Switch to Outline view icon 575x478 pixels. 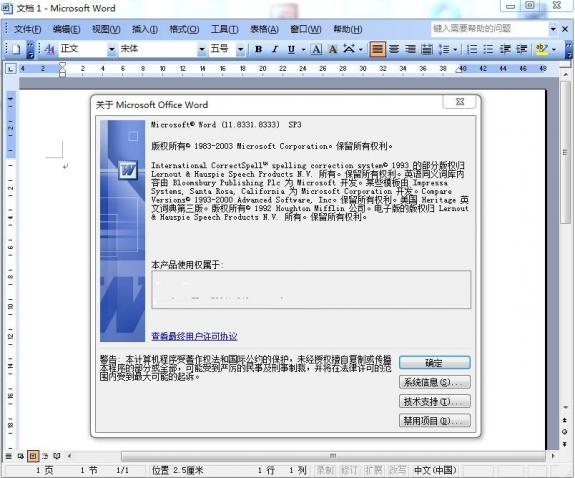pyautogui.click(x=45, y=456)
